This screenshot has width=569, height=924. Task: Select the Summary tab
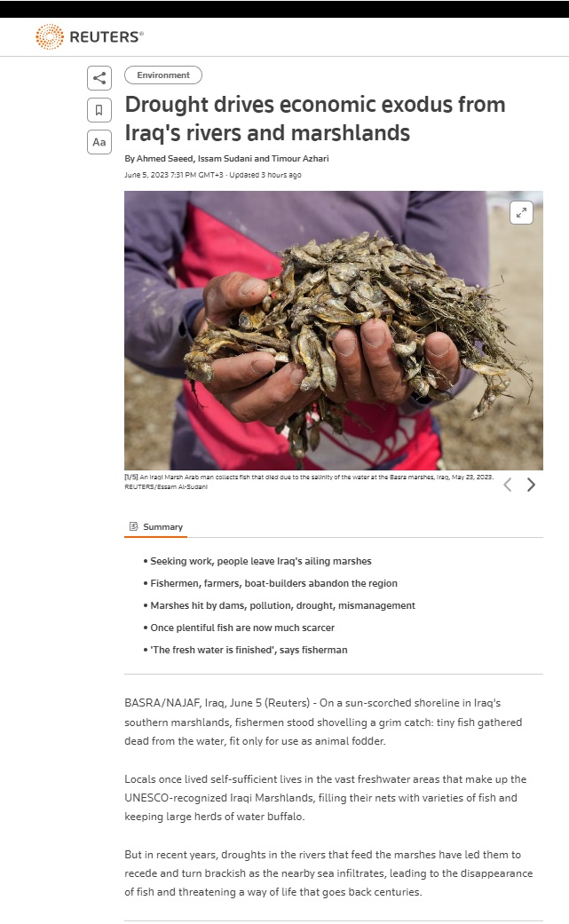click(156, 527)
